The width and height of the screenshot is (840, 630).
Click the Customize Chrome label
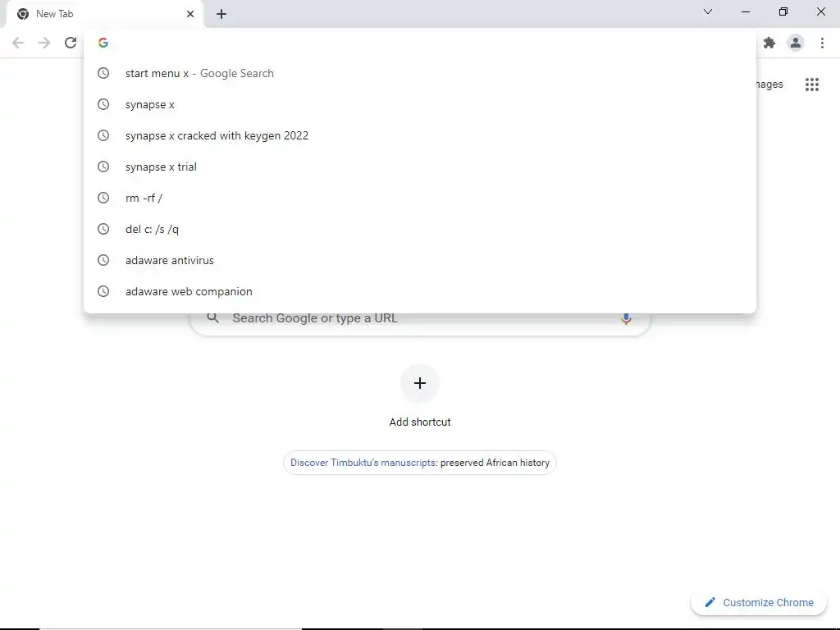coord(768,602)
